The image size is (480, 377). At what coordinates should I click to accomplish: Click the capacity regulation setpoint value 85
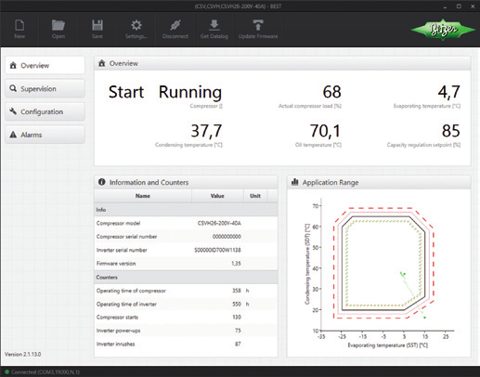(x=451, y=131)
